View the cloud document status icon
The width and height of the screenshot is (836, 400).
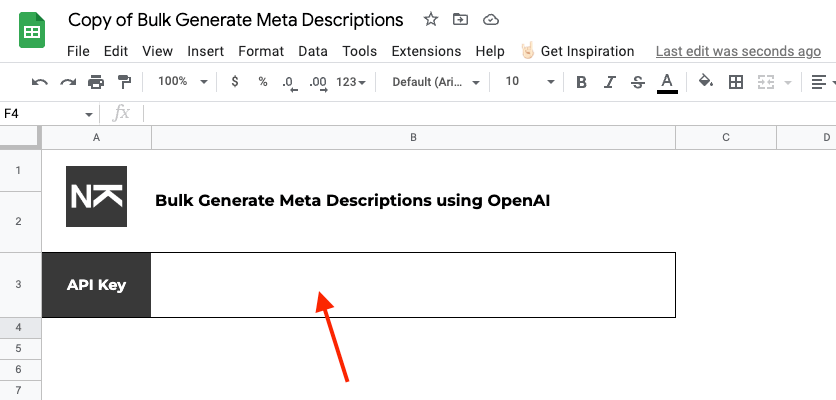point(490,20)
